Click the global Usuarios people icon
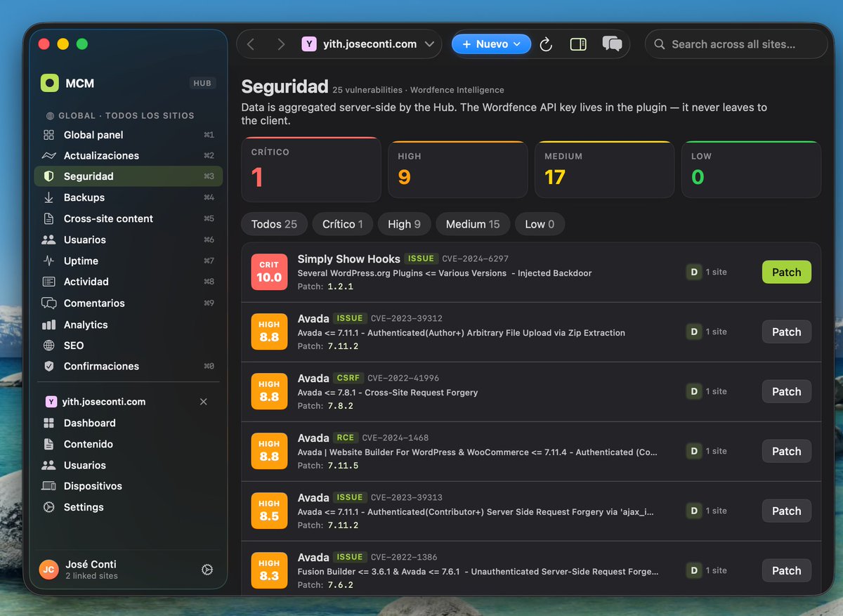Screen dimensions: 843x616 [x=48, y=240]
